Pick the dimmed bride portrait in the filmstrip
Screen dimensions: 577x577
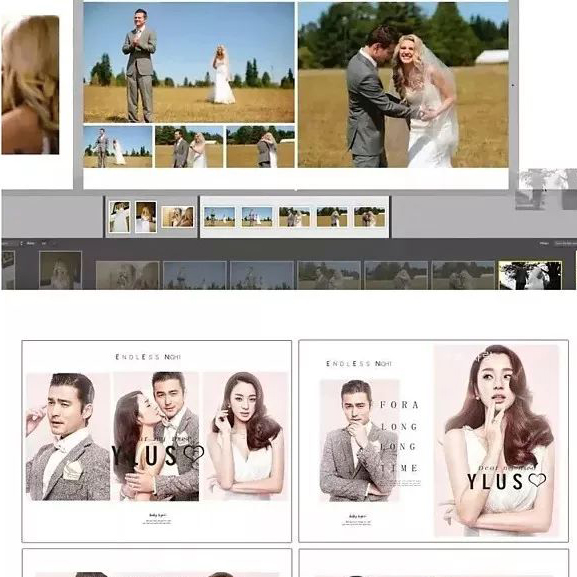point(60,270)
